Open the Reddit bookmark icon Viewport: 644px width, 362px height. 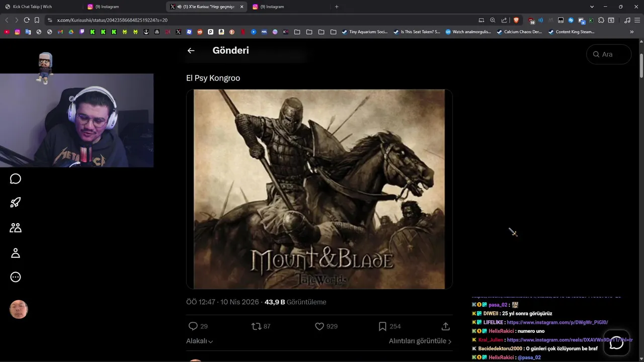pyautogui.click(x=200, y=32)
